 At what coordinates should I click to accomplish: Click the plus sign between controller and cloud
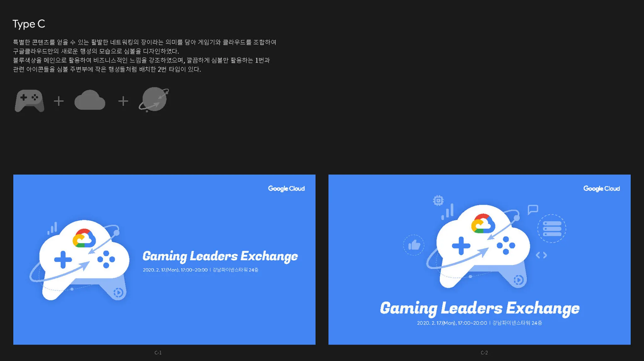click(x=59, y=101)
